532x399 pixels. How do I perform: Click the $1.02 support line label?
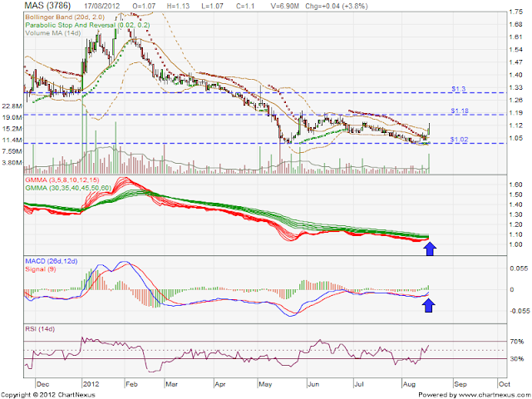(x=459, y=140)
